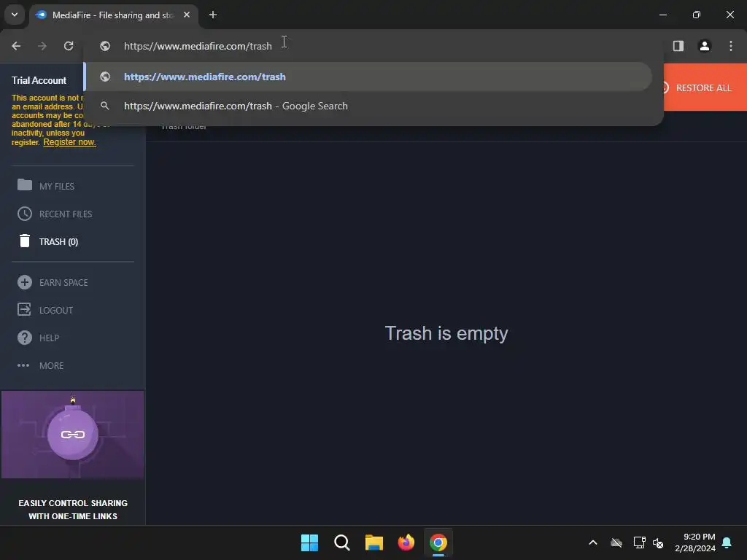Click the Trash is empty message
This screenshot has width=747, height=560.
click(x=446, y=333)
